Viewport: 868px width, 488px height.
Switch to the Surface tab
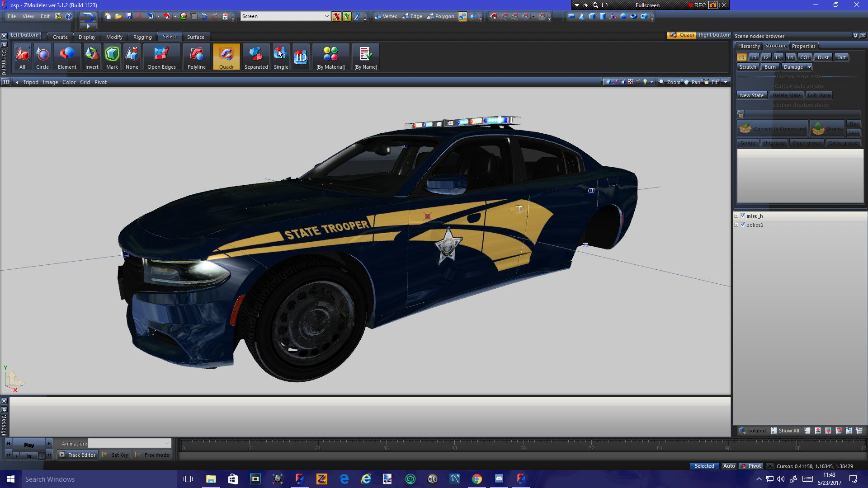tap(195, 37)
